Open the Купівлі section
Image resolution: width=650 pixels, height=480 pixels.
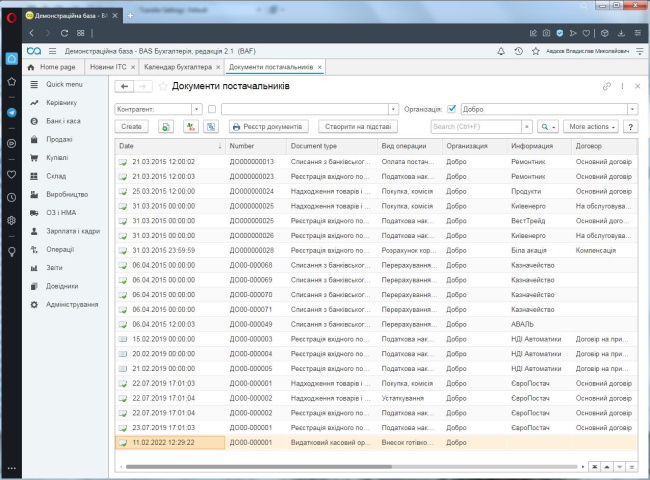click(x=57, y=158)
